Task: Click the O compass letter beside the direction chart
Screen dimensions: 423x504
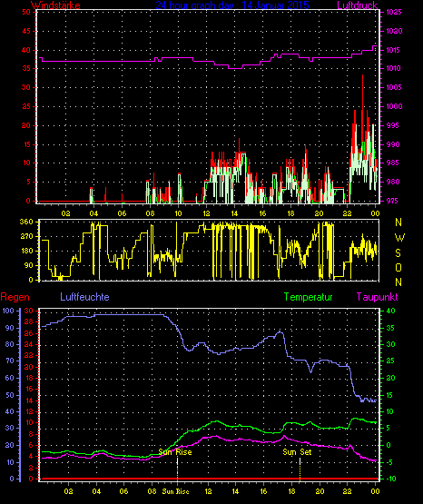Action: tap(398, 267)
